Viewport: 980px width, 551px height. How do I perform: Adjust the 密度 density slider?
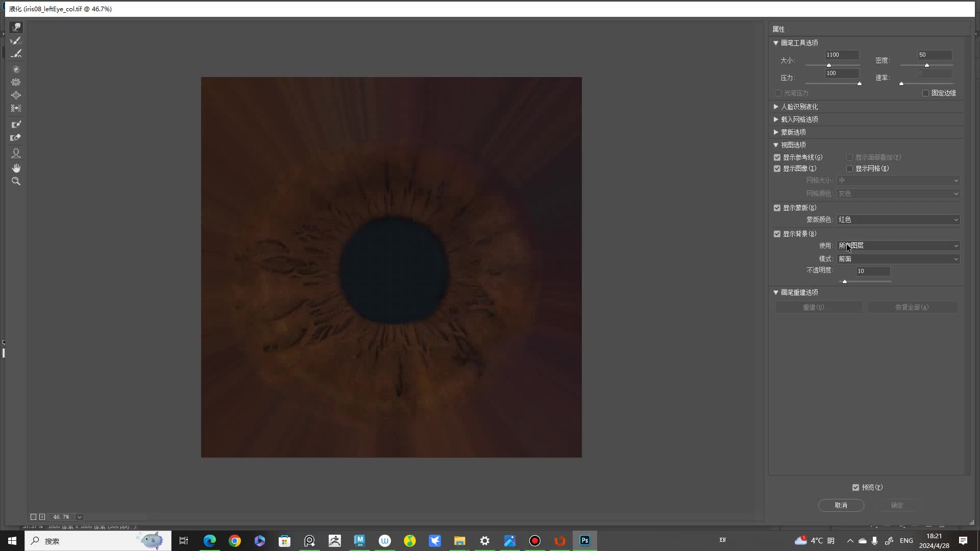(927, 65)
